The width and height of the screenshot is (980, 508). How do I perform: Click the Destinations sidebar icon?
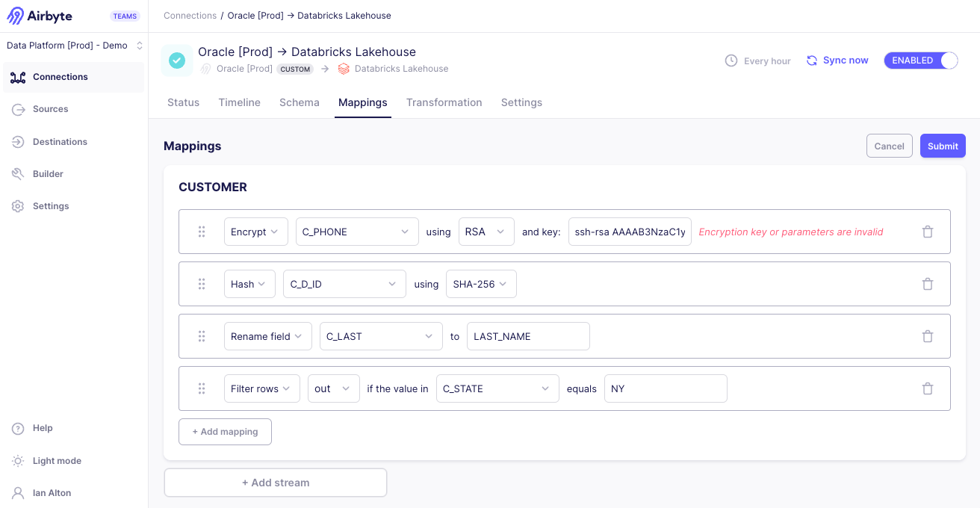point(19,142)
